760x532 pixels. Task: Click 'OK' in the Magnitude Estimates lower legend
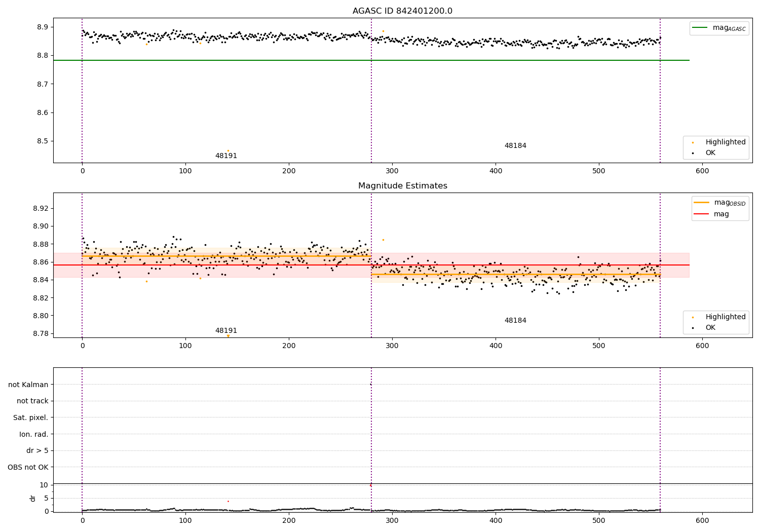710,328
